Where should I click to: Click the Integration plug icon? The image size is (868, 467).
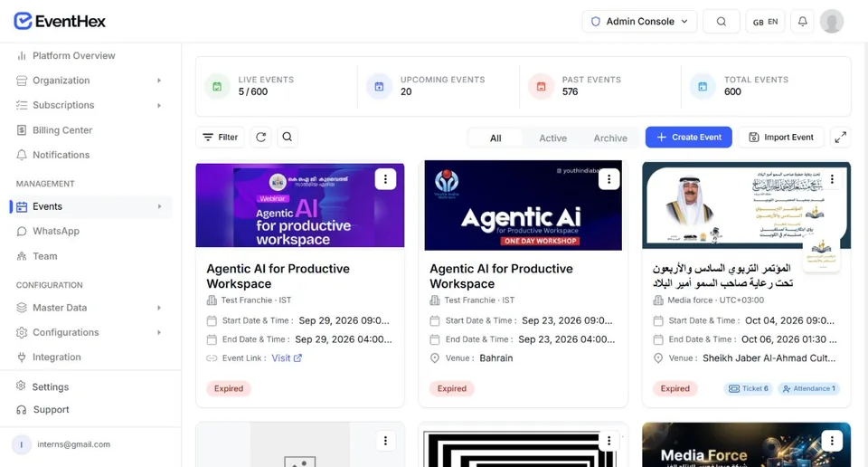click(x=22, y=357)
